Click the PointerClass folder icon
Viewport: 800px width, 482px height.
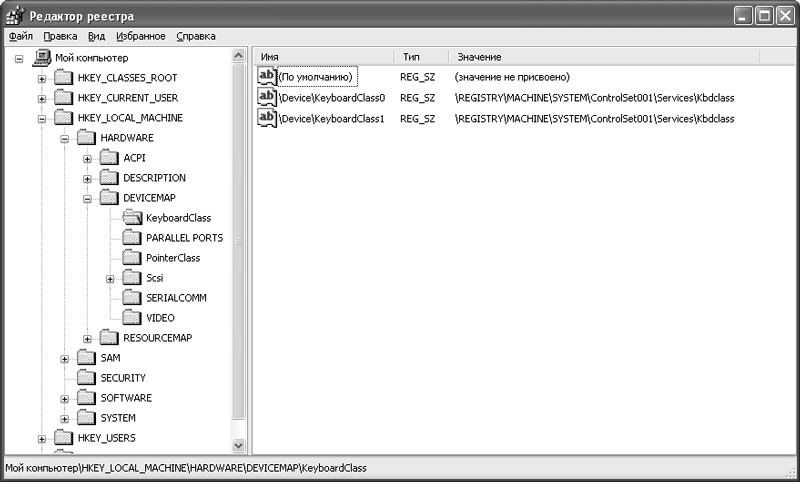point(132,257)
